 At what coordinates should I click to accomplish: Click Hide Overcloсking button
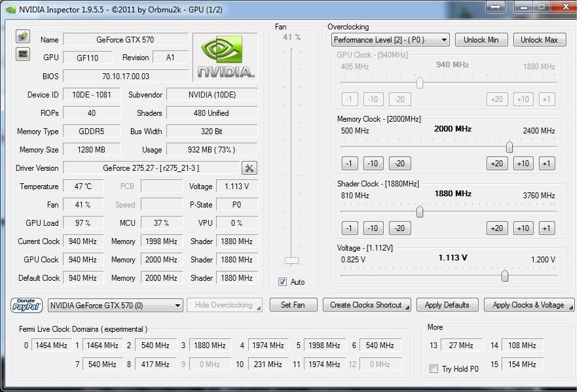[x=224, y=305]
